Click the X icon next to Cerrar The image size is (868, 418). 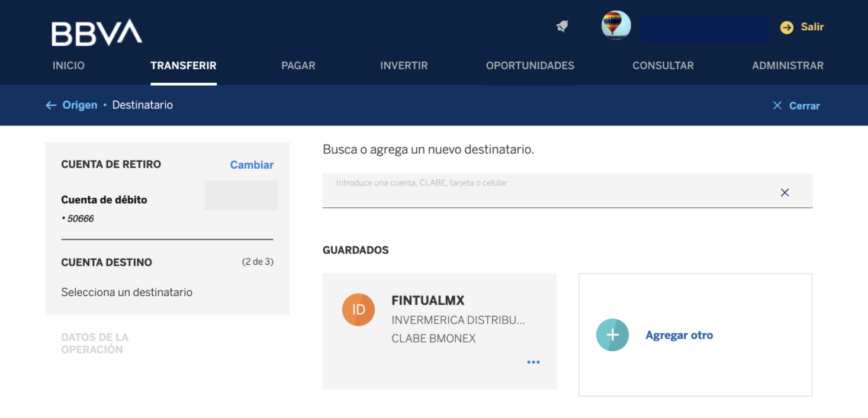pyautogui.click(x=777, y=105)
